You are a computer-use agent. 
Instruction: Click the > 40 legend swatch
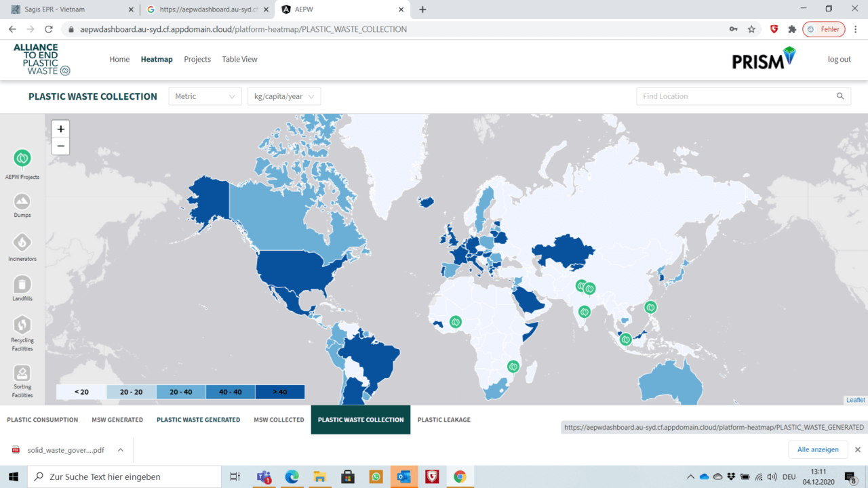coord(279,392)
